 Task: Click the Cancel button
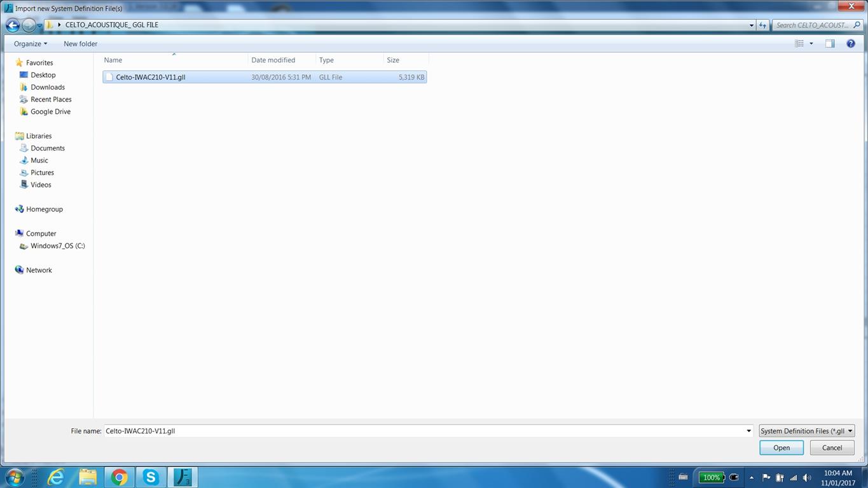[832, 448]
